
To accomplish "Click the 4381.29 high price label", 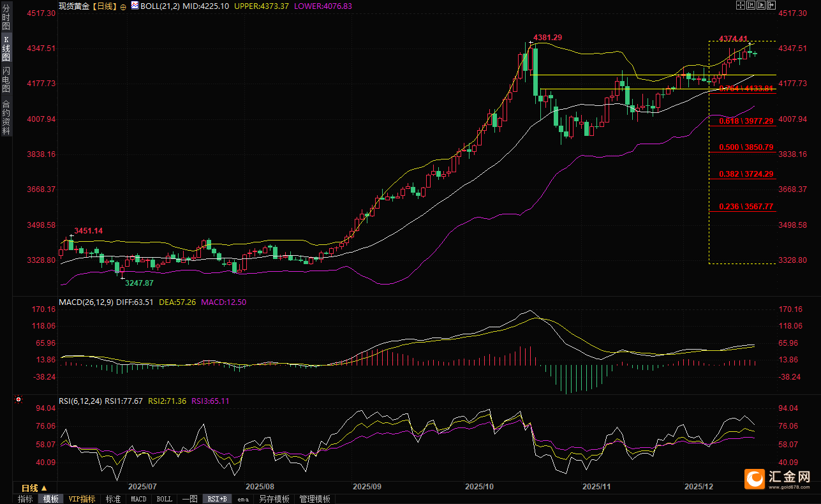I will [x=547, y=38].
